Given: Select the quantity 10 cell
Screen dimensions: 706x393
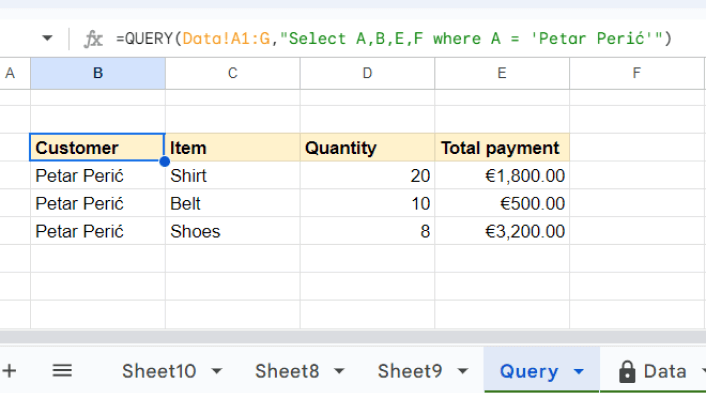Looking at the screenshot, I should (367, 203).
